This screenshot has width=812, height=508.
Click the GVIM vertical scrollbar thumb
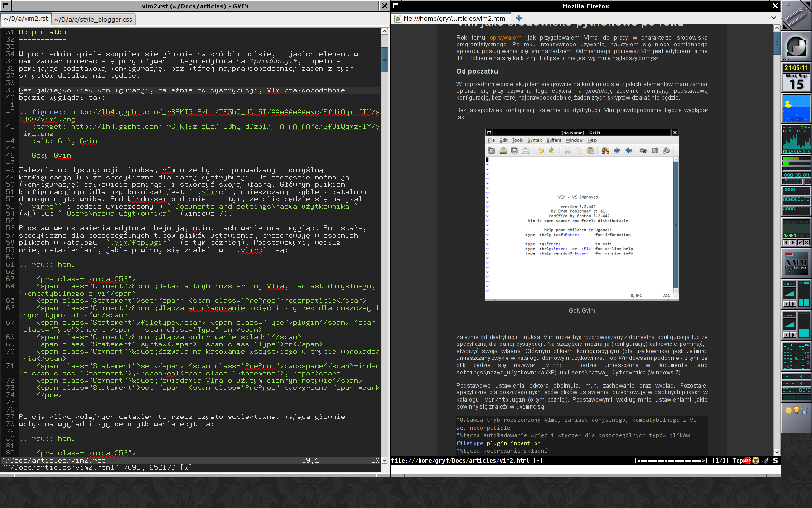(385, 60)
